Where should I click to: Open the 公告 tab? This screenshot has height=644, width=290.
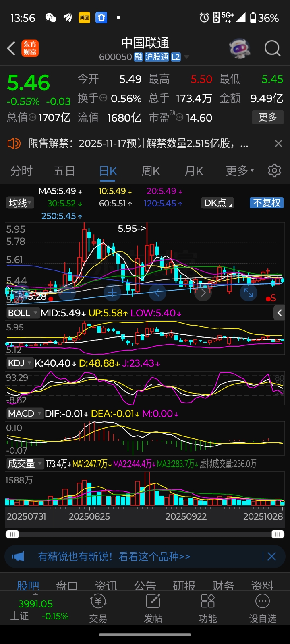[145, 585]
